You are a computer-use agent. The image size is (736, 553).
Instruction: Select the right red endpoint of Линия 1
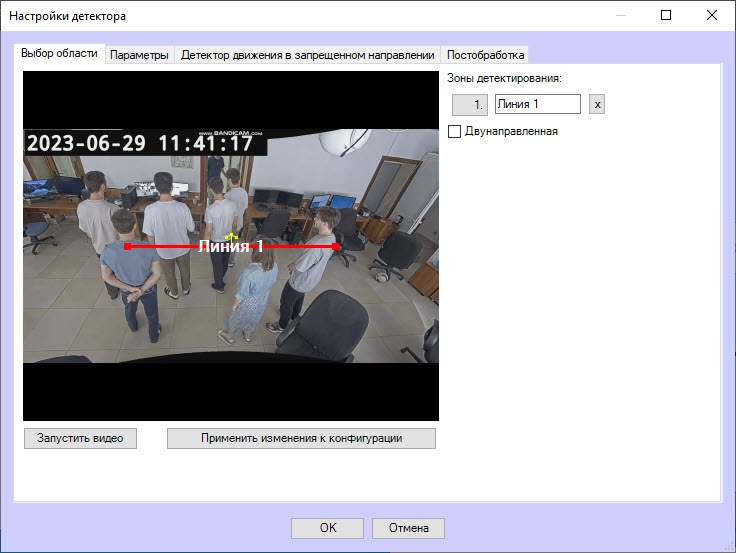(x=335, y=246)
